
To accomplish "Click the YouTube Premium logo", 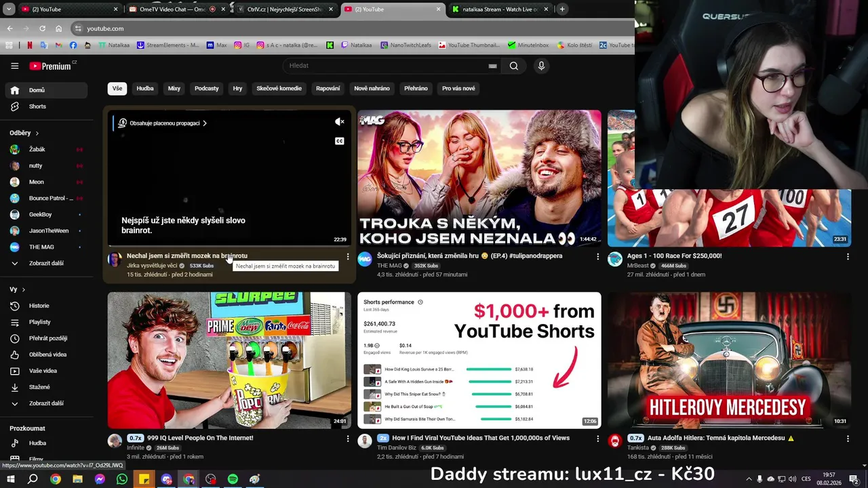I will (51, 66).
